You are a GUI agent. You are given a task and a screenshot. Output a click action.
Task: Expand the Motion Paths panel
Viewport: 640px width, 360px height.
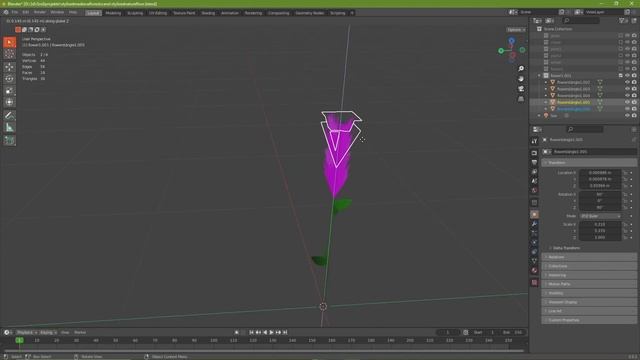point(589,284)
